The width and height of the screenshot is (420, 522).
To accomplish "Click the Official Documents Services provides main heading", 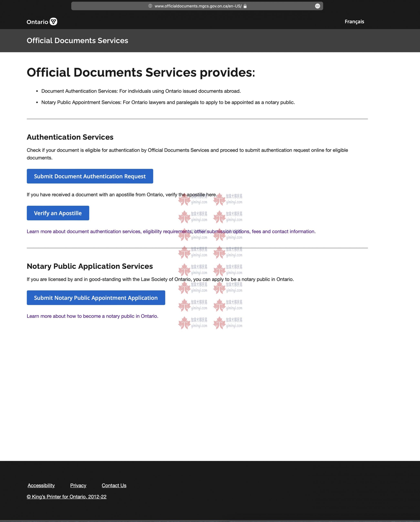I will (x=141, y=72).
